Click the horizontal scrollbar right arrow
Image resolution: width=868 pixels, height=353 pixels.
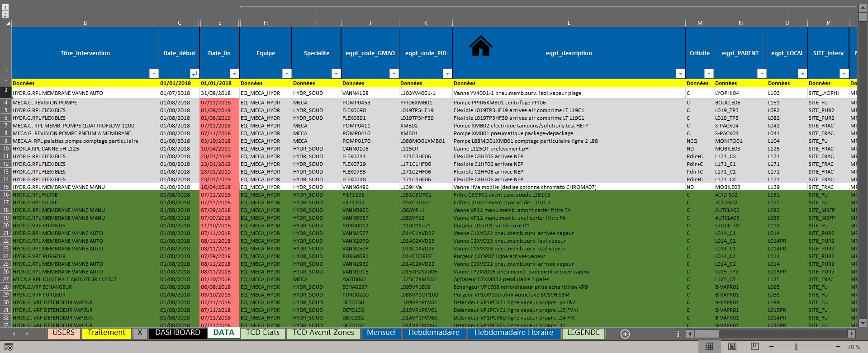point(852,334)
